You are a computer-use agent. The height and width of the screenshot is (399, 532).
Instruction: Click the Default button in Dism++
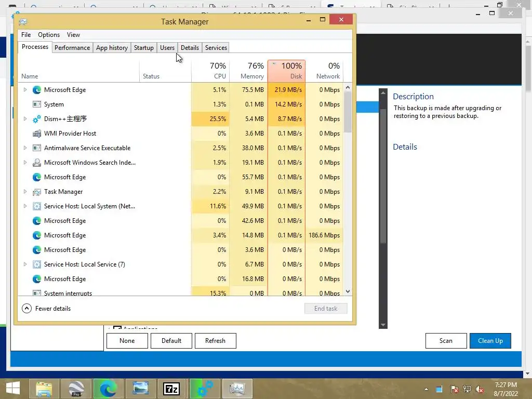click(x=171, y=341)
